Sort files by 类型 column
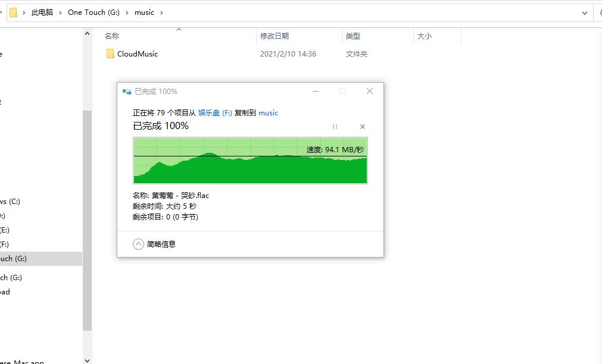 (353, 36)
